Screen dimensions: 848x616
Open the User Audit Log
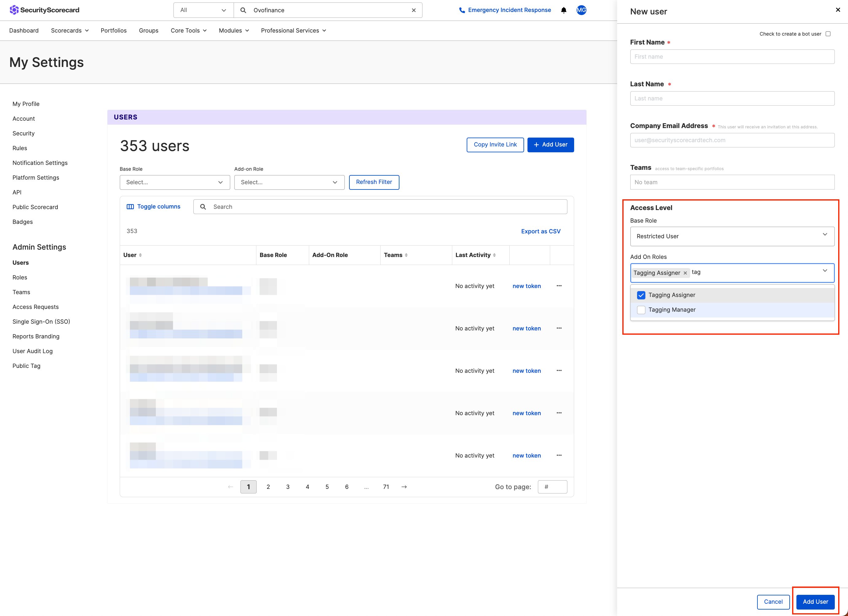point(33,351)
